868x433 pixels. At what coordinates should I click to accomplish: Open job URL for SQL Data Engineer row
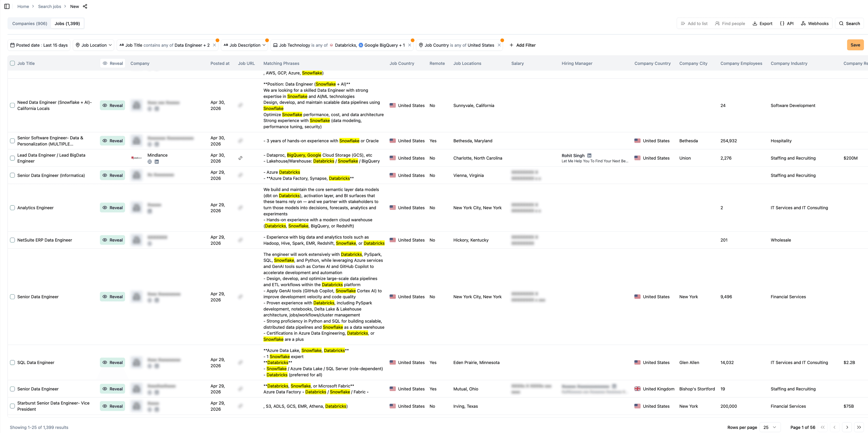point(240,362)
